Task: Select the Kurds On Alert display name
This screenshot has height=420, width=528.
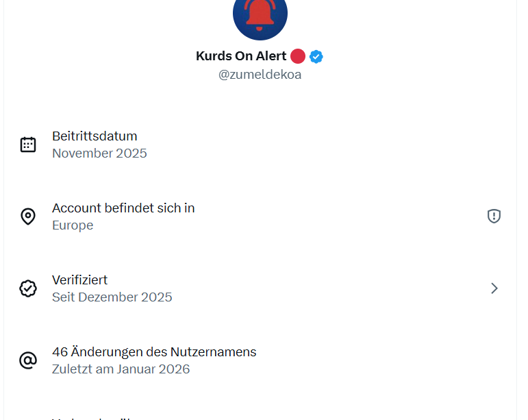Action: click(241, 56)
